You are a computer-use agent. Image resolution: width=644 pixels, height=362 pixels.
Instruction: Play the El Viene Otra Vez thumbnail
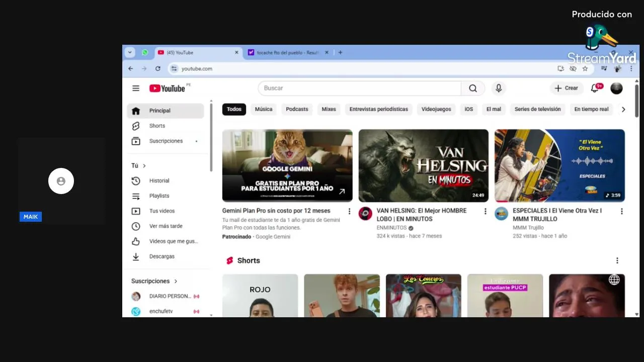click(x=559, y=165)
